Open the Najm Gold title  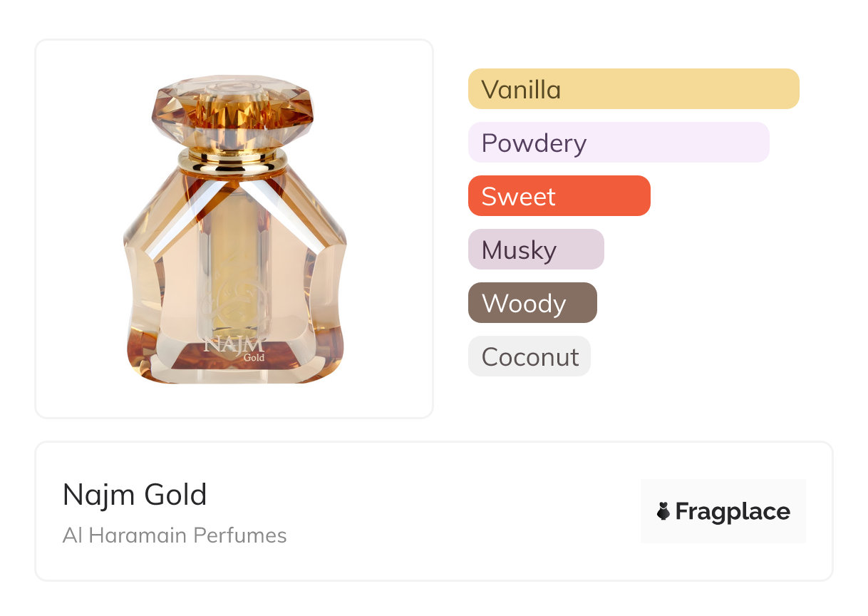pyautogui.click(x=135, y=495)
